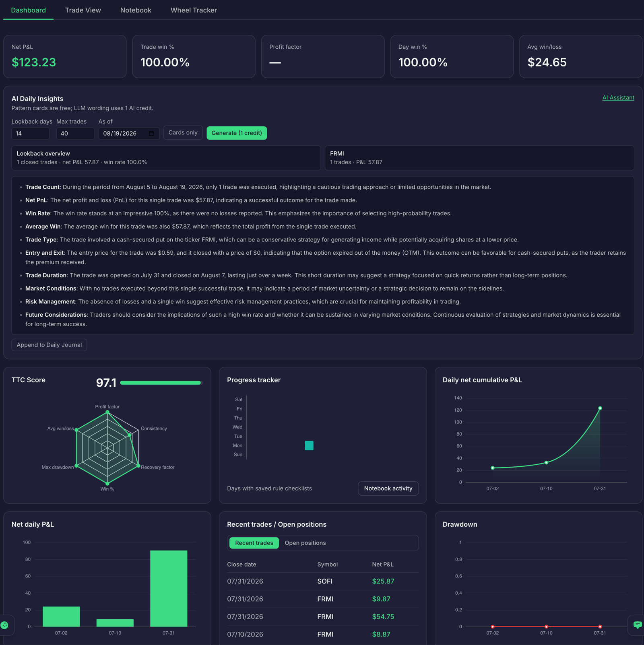Focus the Lookback days input field
The width and height of the screenshot is (644, 645).
tap(31, 134)
